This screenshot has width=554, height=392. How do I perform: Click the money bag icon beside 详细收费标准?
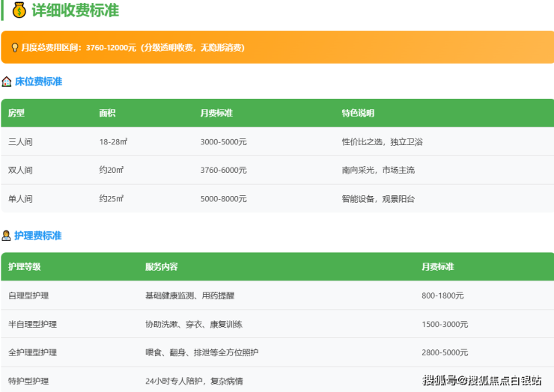[19, 10]
